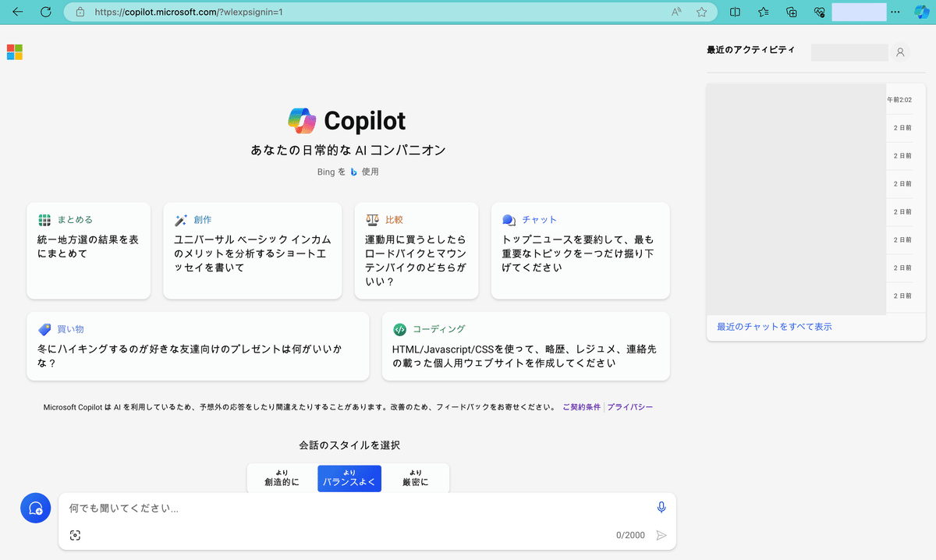View site info via the lock icon
Screen dimensions: 936x560
click(x=80, y=12)
